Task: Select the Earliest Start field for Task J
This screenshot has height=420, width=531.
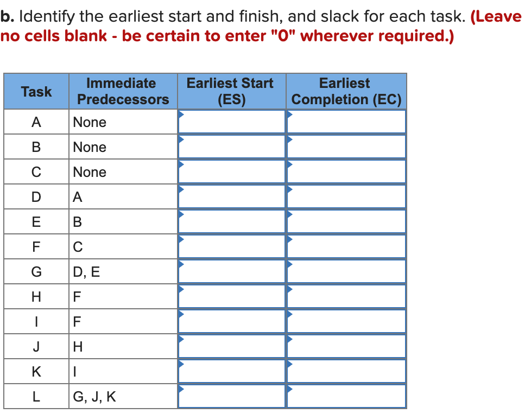Action: pyautogui.click(x=231, y=346)
